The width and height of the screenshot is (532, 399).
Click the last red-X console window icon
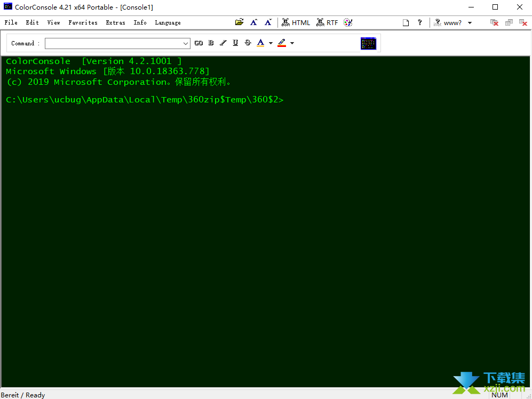coord(523,23)
